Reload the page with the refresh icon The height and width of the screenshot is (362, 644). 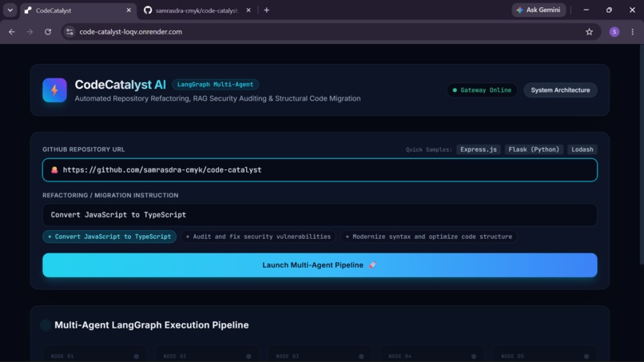pyautogui.click(x=48, y=32)
